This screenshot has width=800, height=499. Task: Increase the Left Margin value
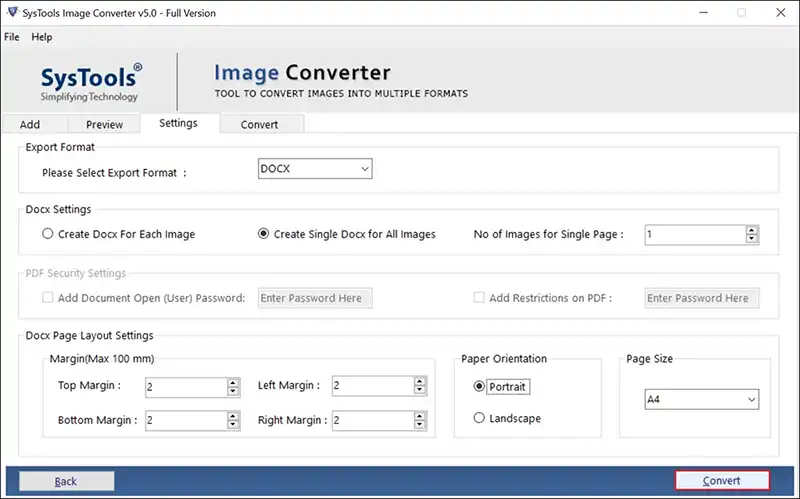tap(420, 381)
